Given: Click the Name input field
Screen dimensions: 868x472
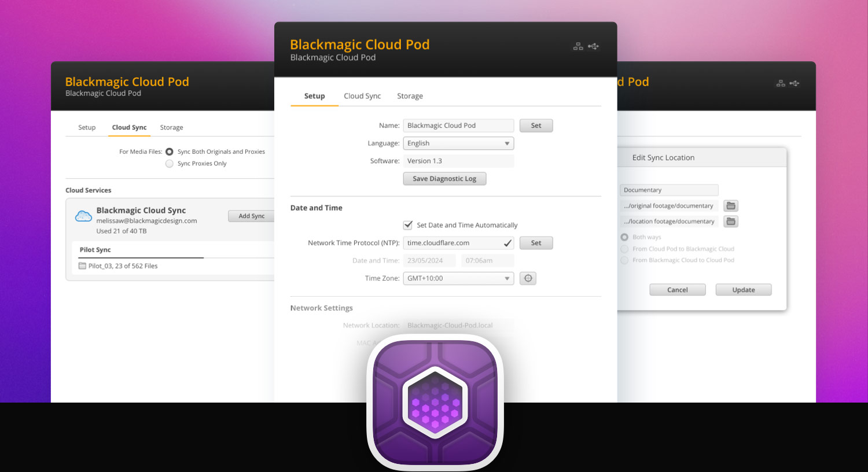Looking at the screenshot, I should click(x=458, y=125).
